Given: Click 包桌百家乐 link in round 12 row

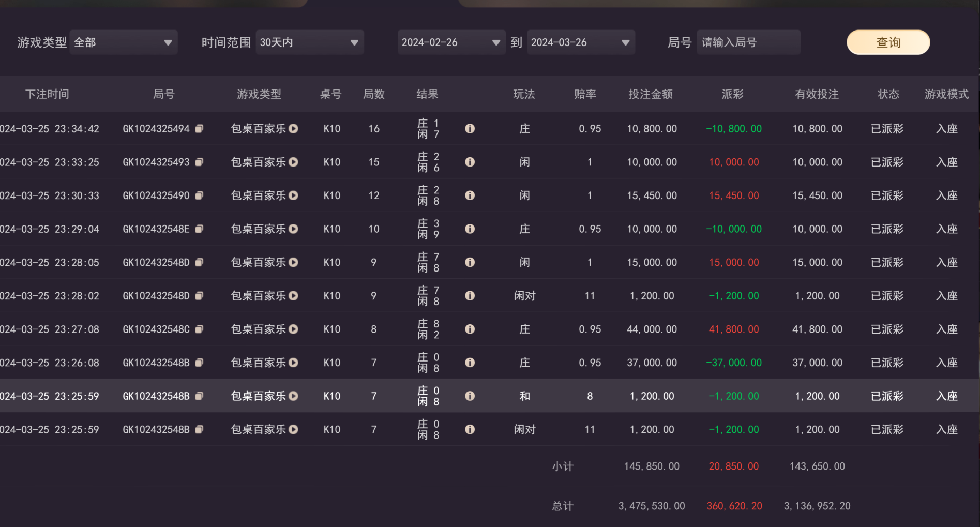Looking at the screenshot, I should [258, 195].
